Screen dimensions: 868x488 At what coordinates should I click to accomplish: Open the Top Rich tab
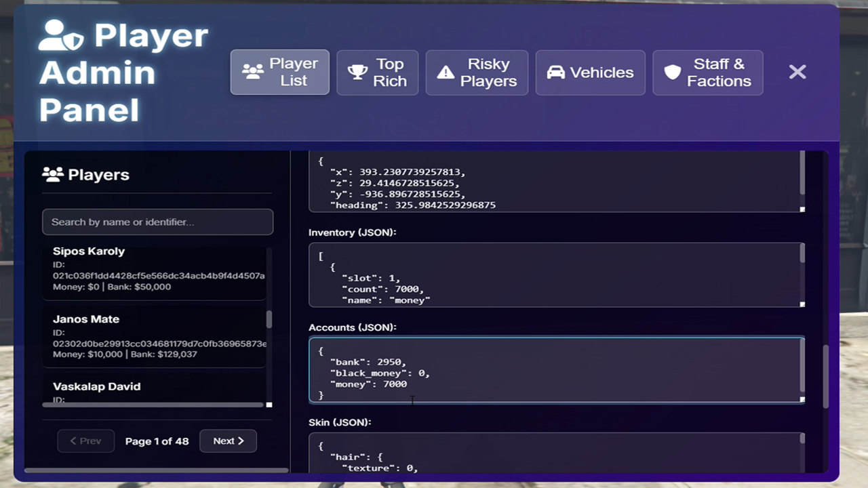pos(377,73)
